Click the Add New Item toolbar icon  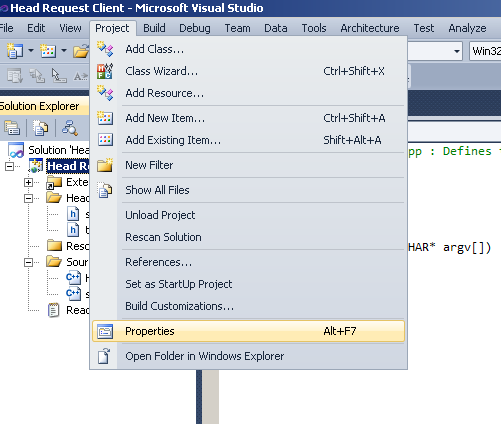tap(48, 51)
